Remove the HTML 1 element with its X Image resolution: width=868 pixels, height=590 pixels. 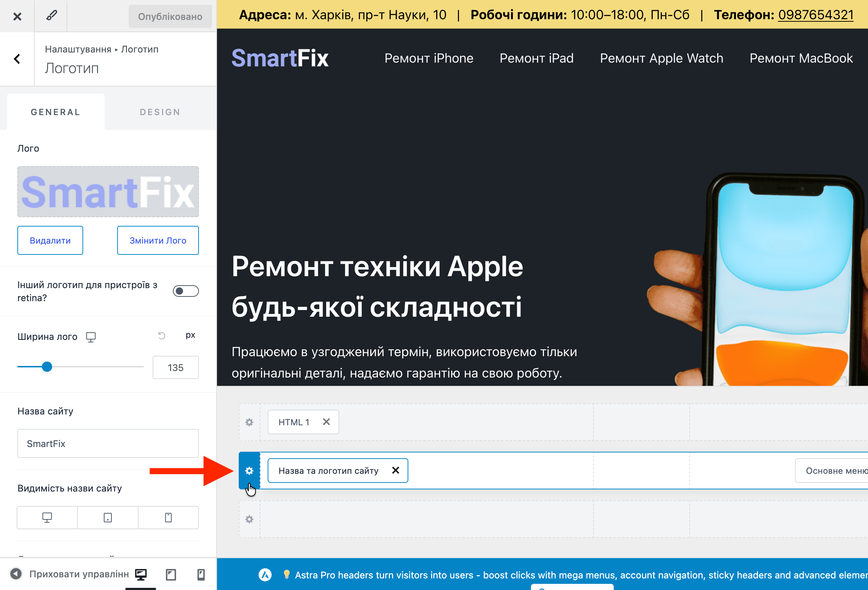[326, 422]
